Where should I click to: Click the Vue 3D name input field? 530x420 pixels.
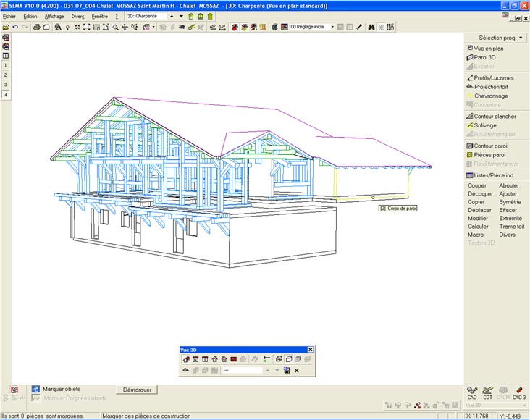click(242, 371)
